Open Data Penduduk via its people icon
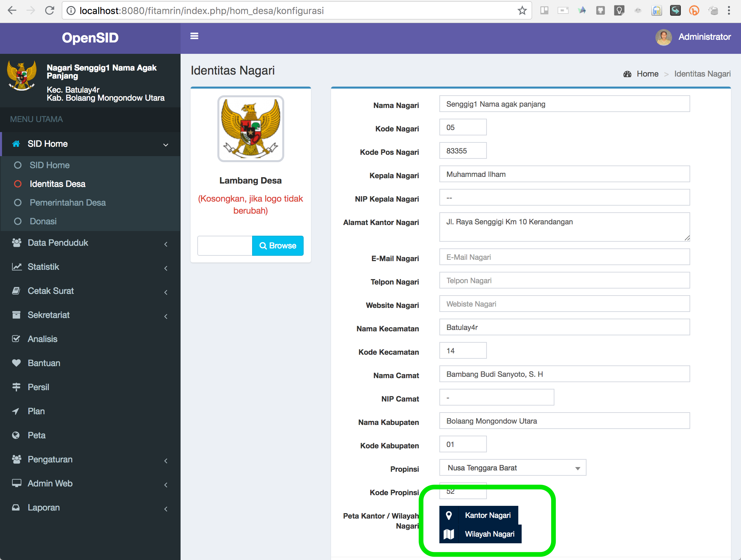741x560 pixels. (17, 242)
